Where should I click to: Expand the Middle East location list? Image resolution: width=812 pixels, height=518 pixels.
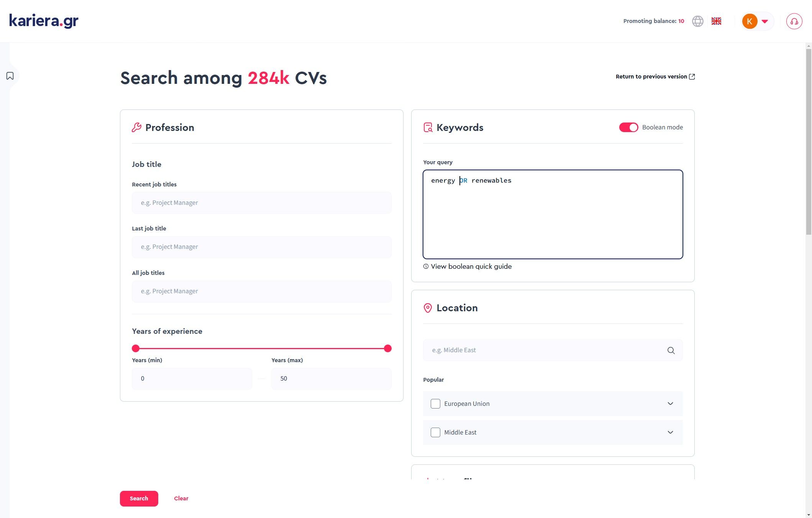point(670,432)
